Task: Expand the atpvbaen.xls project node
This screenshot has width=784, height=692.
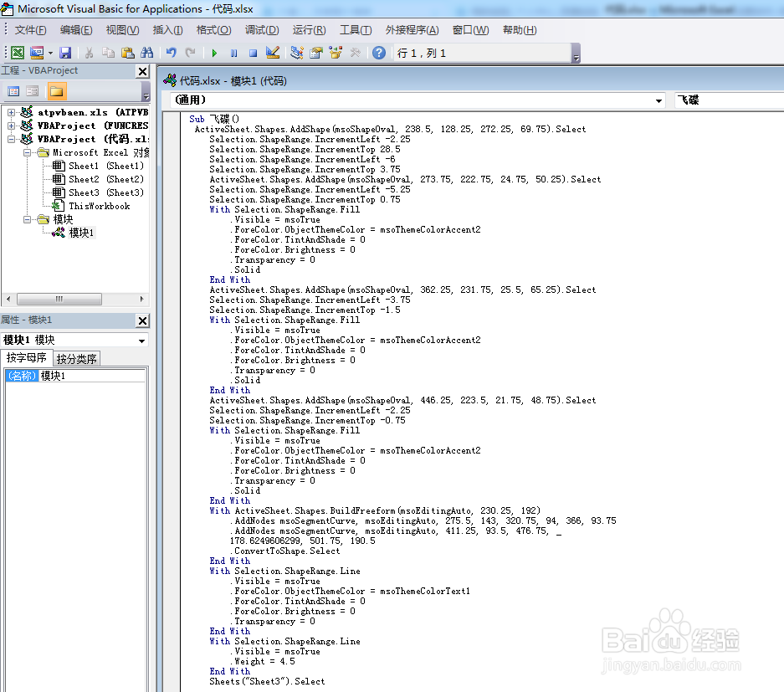Action: [x=11, y=112]
